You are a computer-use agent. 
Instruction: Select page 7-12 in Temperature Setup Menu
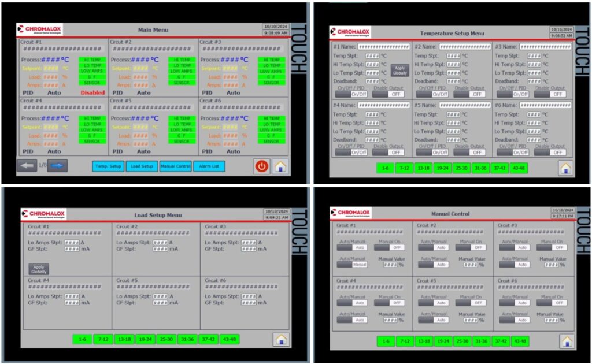click(404, 168)
